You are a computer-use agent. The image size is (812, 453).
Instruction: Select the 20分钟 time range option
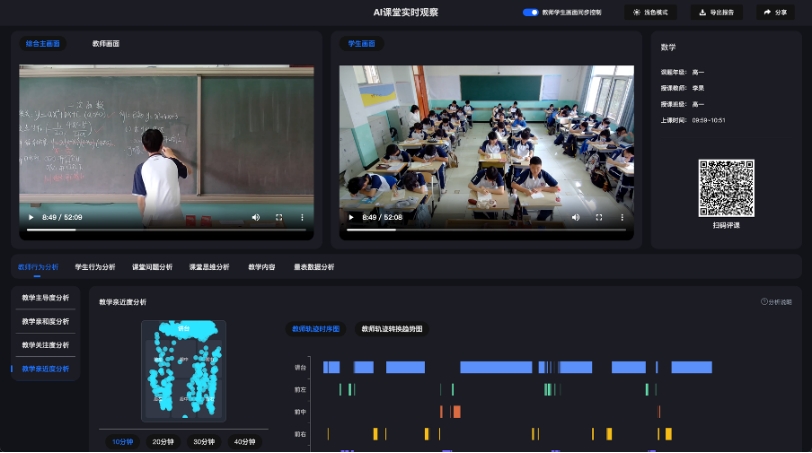coord(163,441)
